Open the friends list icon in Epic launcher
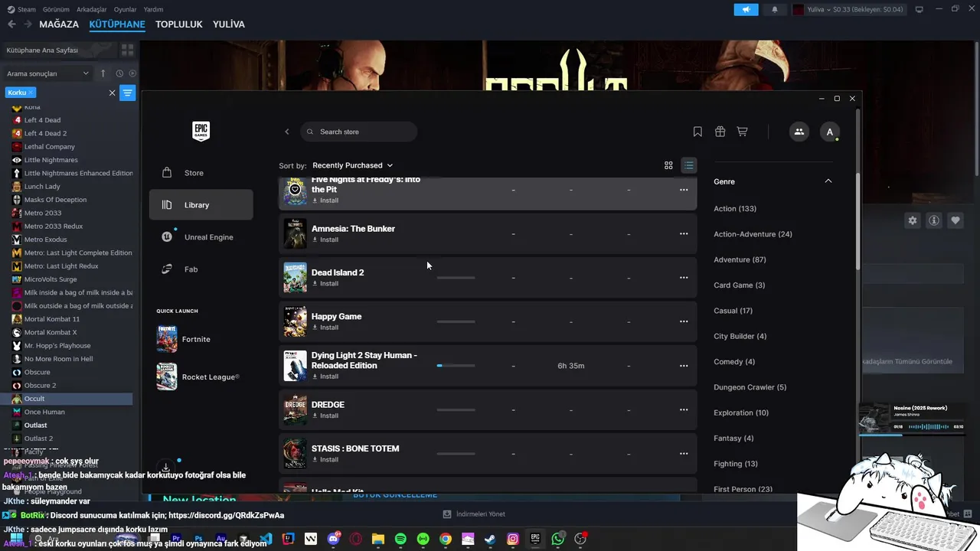The image size is (980, 551). click(799, 132)
